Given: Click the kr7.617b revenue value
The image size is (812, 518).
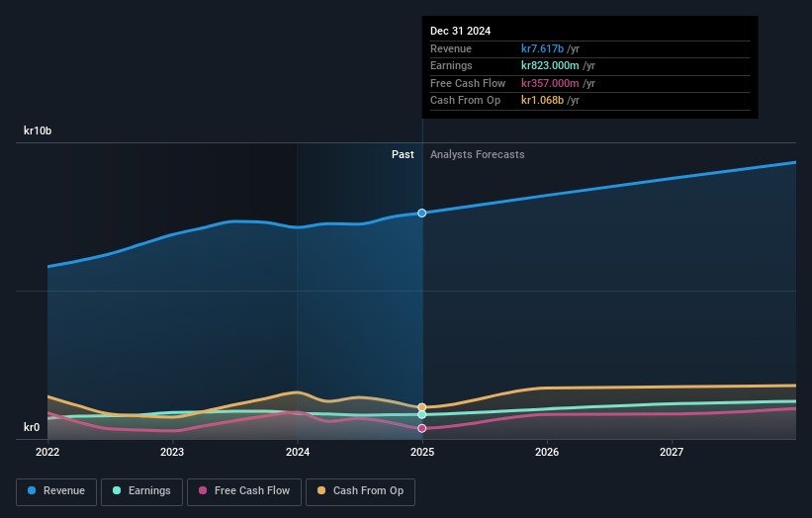Looking at the screenshot, I should [x=542, y=48].
